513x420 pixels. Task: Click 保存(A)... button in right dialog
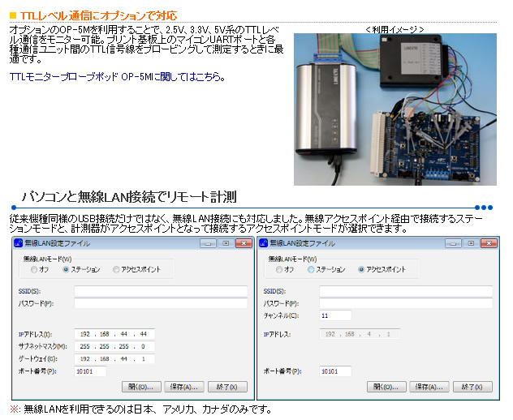[429, 387]
